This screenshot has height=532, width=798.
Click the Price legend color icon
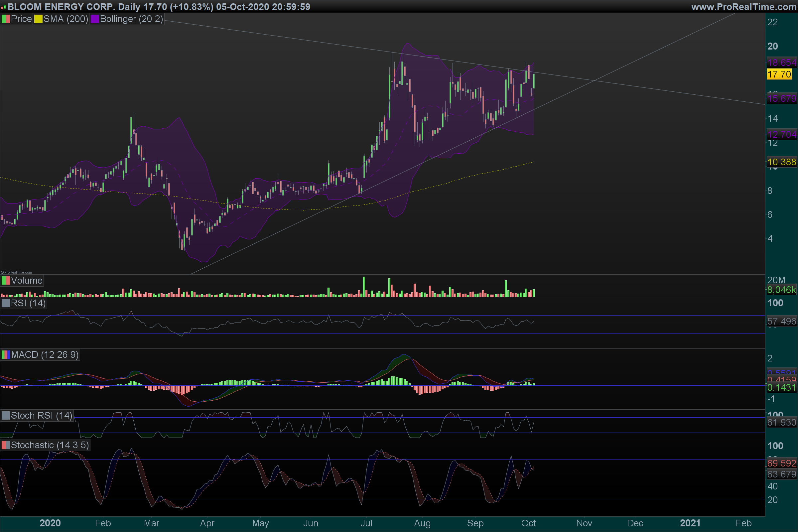point(6,19)
